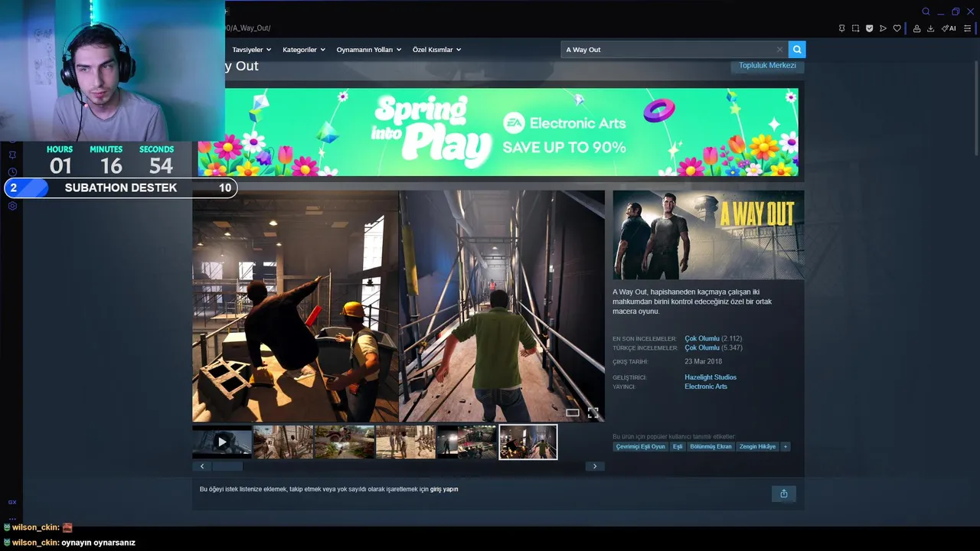Select the third screenshot thumbnail

pos(345,442)
